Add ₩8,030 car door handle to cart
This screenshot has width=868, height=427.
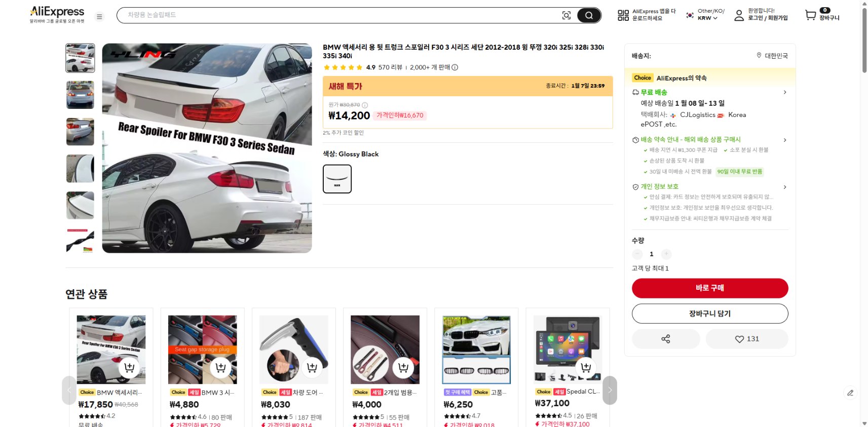click(x=312, y=367)
